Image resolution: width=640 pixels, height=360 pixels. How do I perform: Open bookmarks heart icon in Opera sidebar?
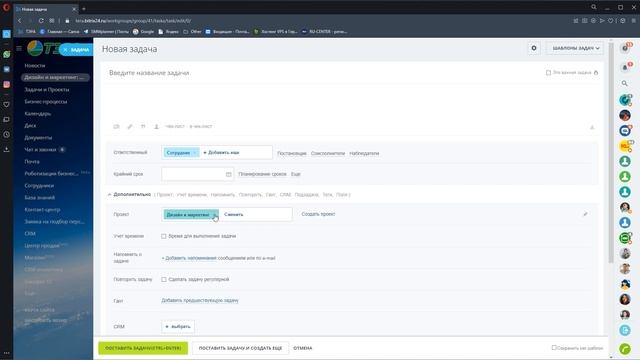pyautogui.click(x=7, y=104)
